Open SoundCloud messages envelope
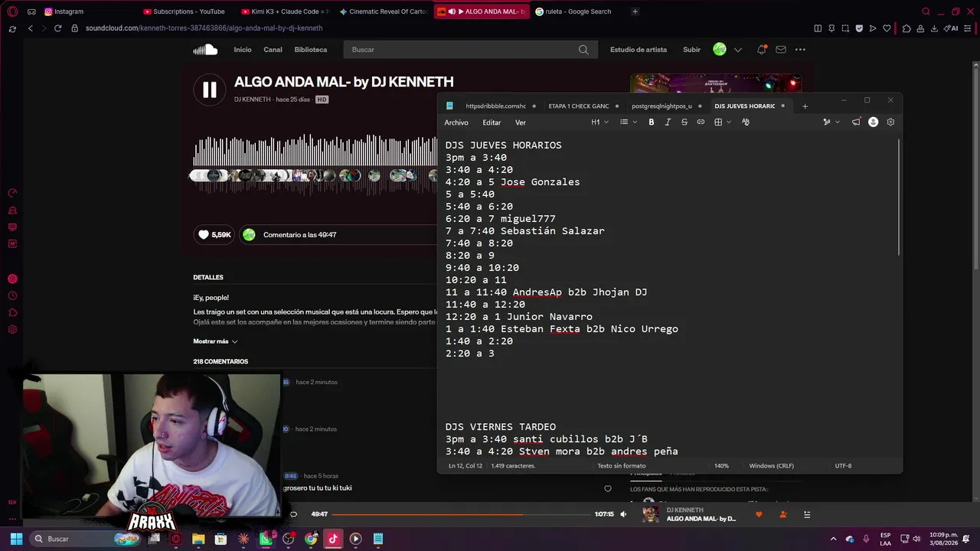This screenshot has width=980, height=551. coord(781,50)
